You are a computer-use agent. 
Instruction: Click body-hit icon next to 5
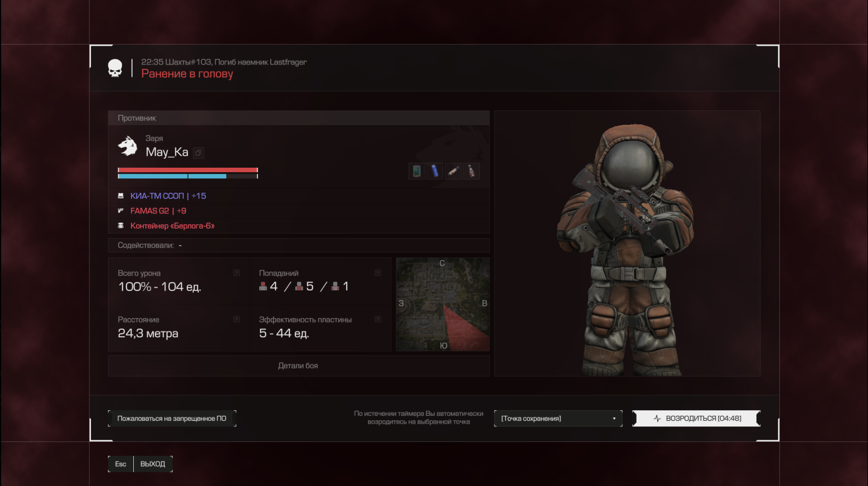click(x=299, y=286)
